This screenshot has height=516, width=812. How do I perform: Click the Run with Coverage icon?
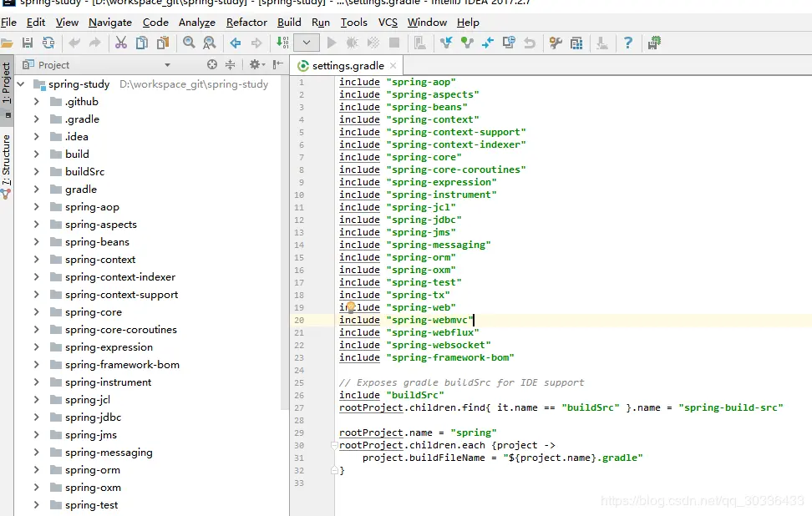(373, 43)
